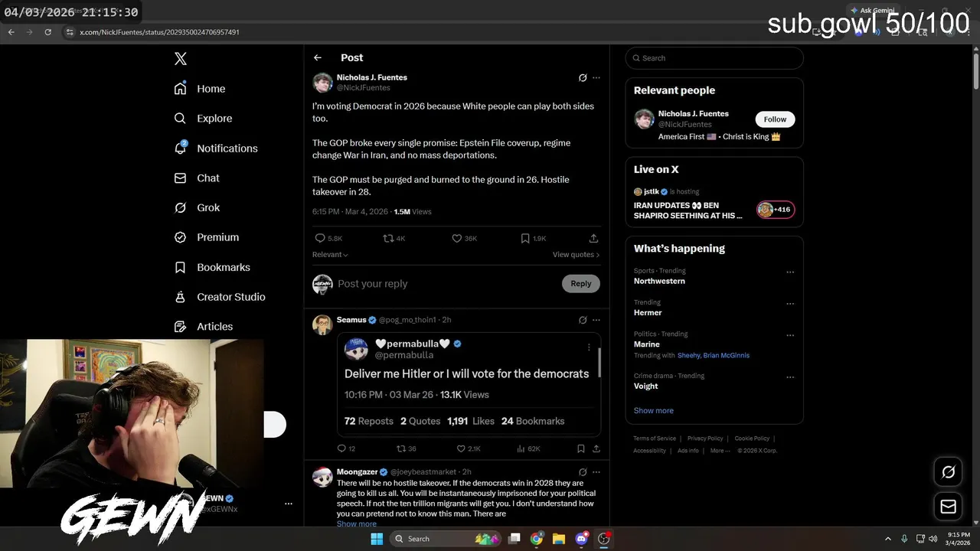This screenshot has height=551, width=980.
Task: Click share icon on main post
Action: click(x=593, y=239)
